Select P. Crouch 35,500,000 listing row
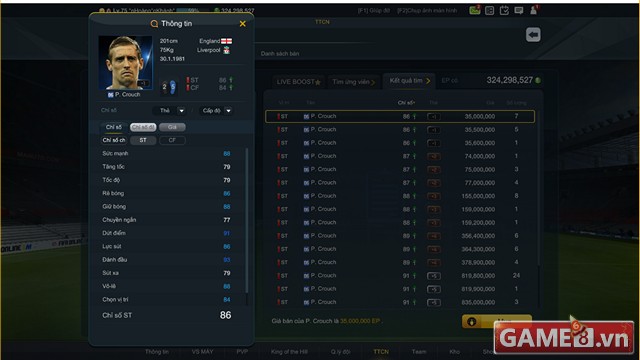This screenshot has height=360, width=640. [400, 130]
